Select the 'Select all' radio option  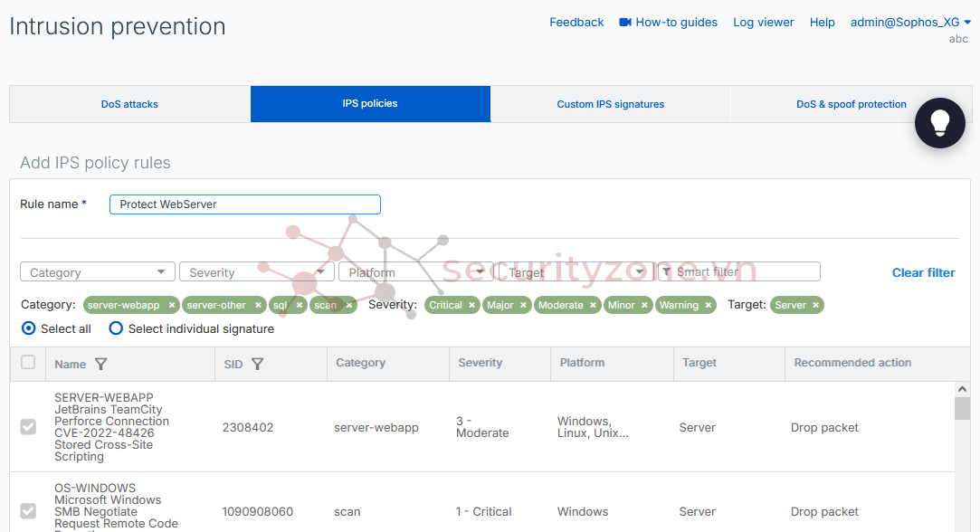tap(29, 328)
